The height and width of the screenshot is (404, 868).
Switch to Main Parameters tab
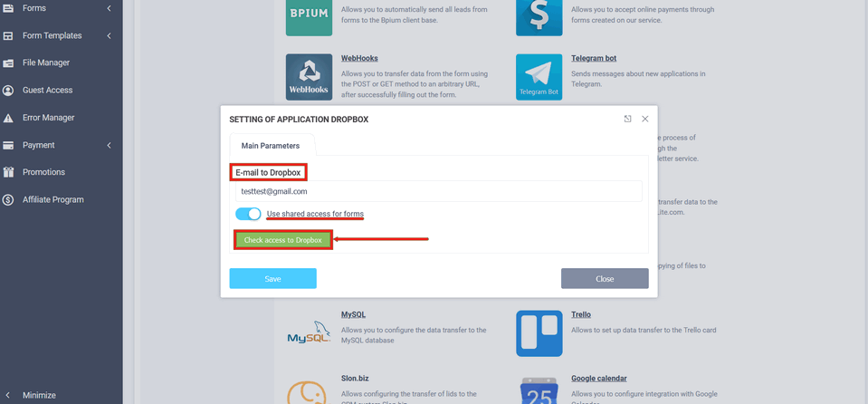[270, 145]
